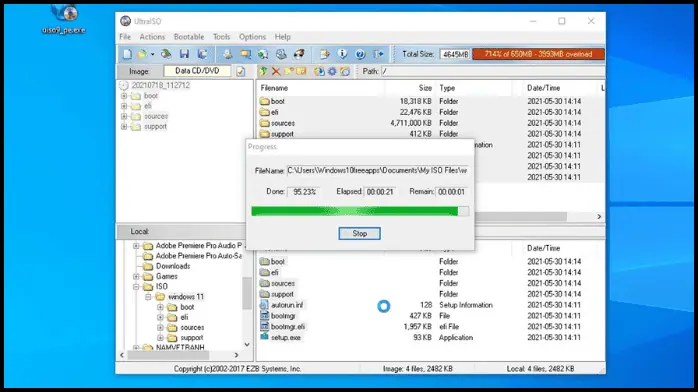The width and height of the screenshot is (698, 392).
Task: Expand the sources folder in image tree
Action: [x=124, y=116]
